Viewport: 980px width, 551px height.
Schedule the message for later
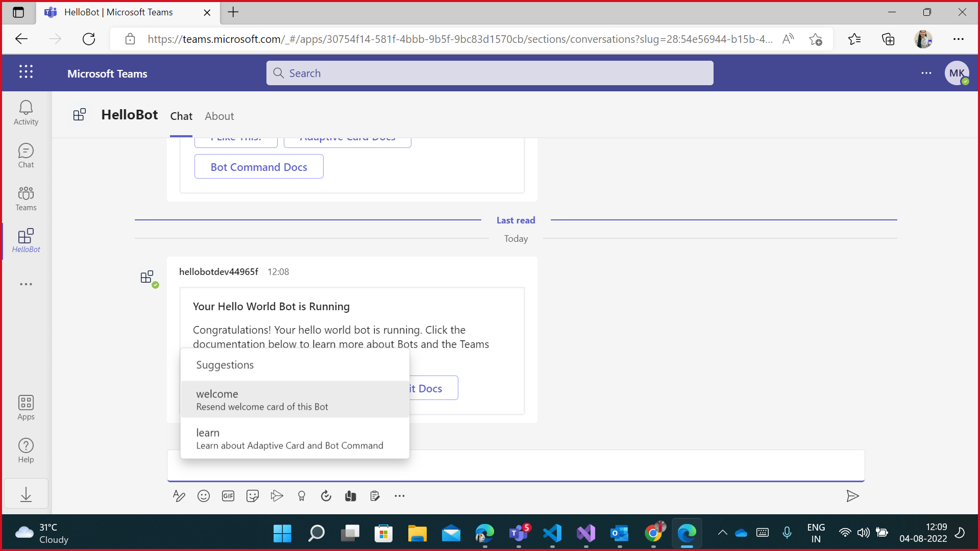click(x=326, y=495)
